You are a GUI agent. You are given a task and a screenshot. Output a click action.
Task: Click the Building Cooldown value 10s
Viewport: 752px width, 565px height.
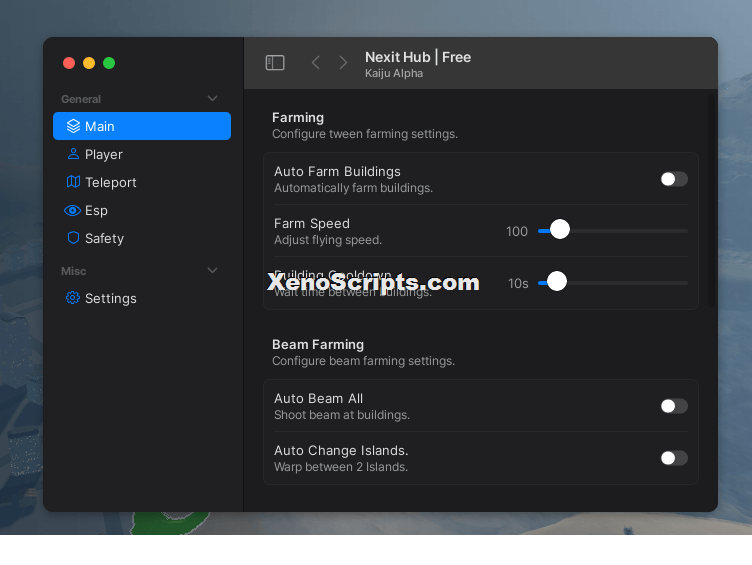[518, 283]
